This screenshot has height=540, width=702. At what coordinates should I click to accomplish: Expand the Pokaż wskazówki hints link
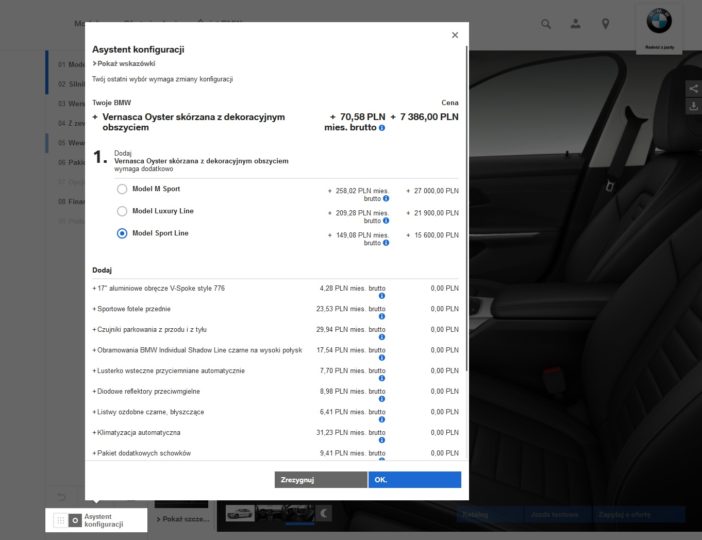click(x=124, y=64)
